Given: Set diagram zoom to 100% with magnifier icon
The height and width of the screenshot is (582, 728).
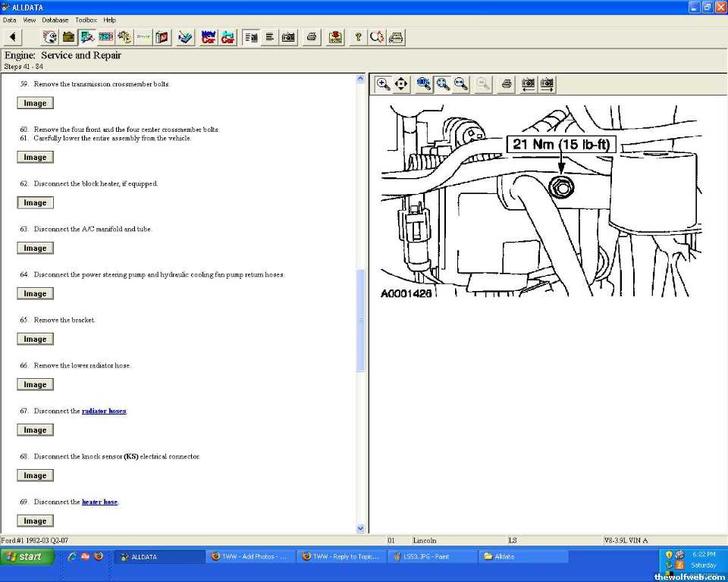Looking at the screenshot, I should 424,84.
